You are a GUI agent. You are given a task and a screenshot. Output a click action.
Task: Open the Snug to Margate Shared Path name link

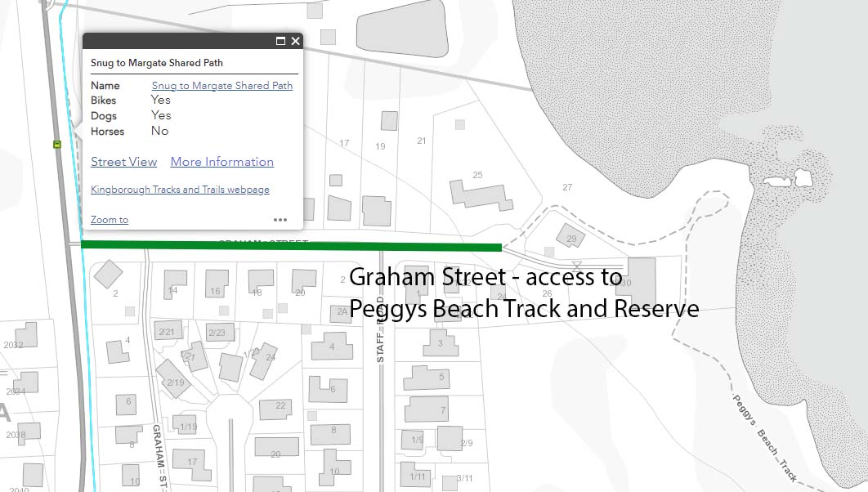[x=222, y=85]
